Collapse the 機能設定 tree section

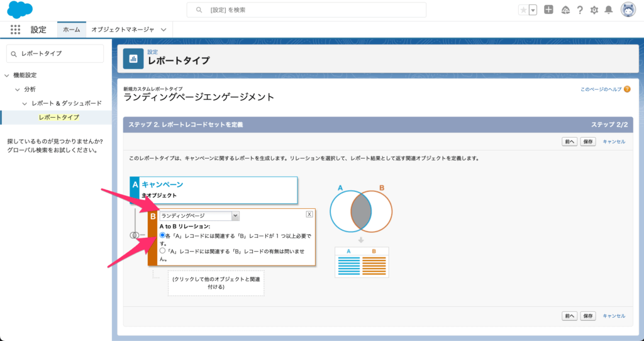6,75
